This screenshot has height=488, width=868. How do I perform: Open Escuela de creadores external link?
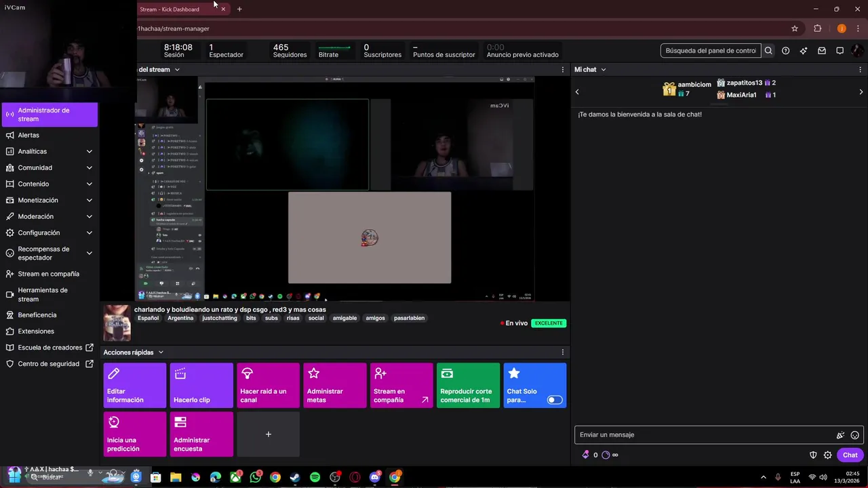point(50,348)
